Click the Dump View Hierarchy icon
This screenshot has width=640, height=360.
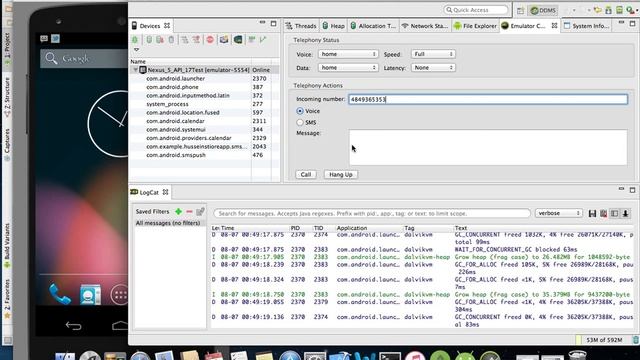(238, 40)
